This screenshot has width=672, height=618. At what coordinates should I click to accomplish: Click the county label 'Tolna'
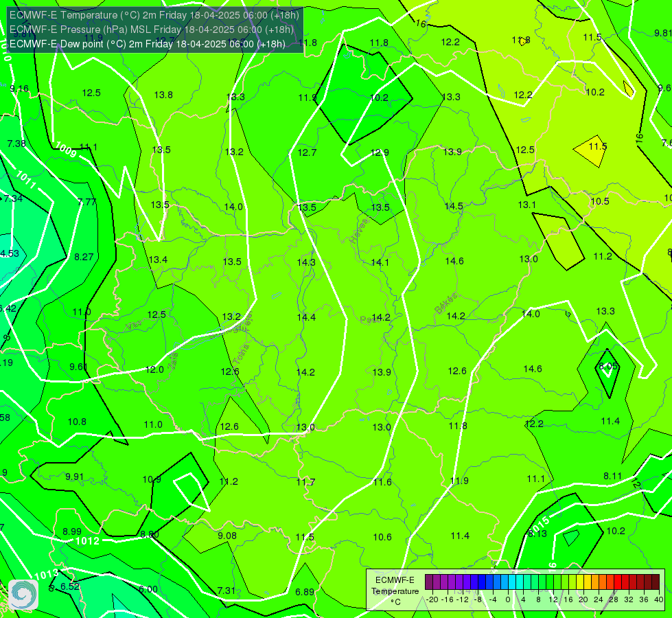[x=242, y=354]
